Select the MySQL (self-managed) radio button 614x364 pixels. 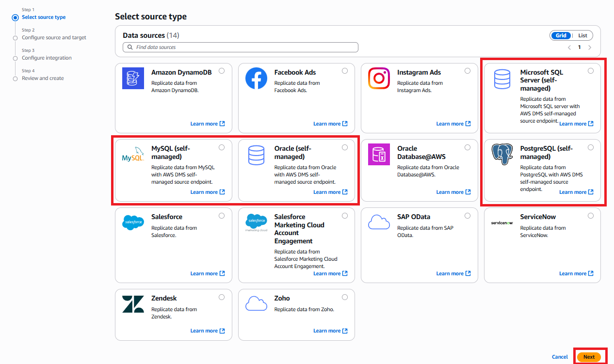tap(222, 147)
